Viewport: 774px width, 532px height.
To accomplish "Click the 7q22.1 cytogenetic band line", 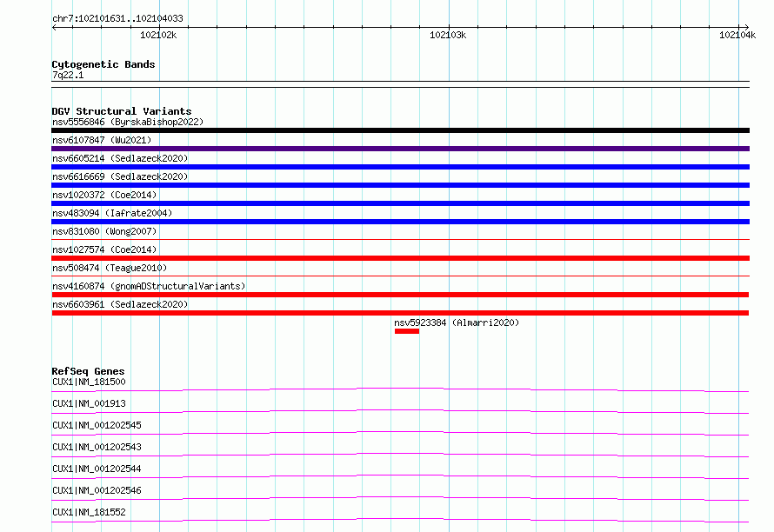I will coord(400,84).
